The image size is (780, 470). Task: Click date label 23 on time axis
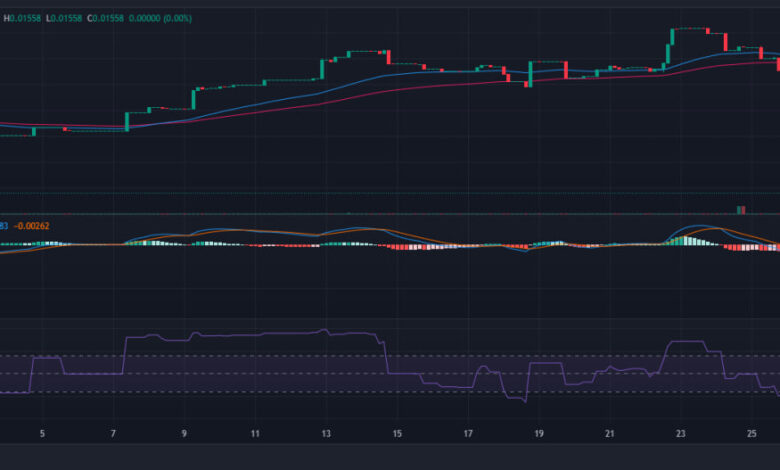681,434
